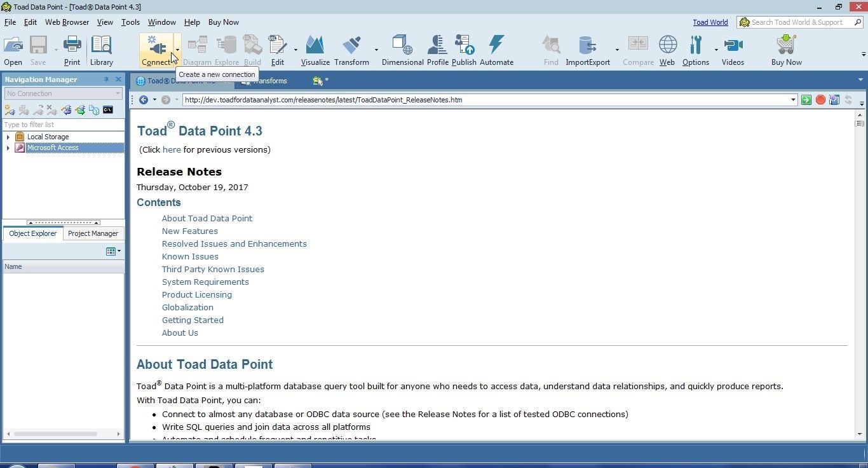Open the ImportExport dropdown arrow
The height and width of the screenshot is (468, 868).
click(617, 50)
